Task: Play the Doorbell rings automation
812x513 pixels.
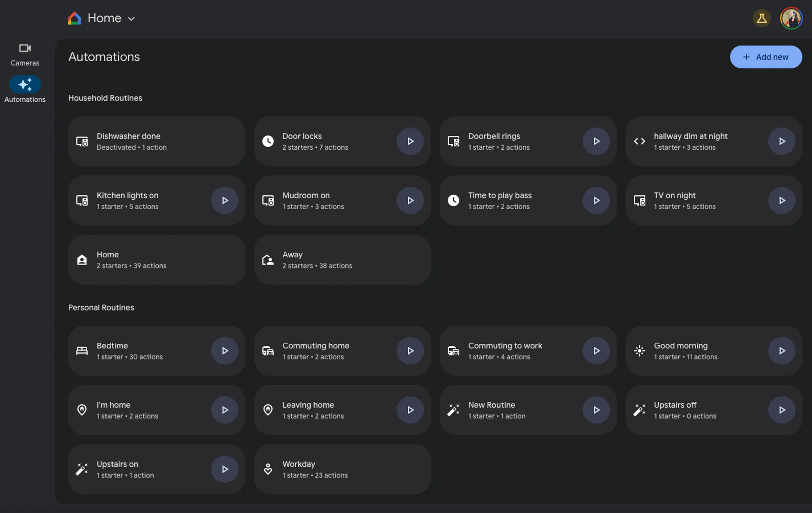Action: pos(596,141)
